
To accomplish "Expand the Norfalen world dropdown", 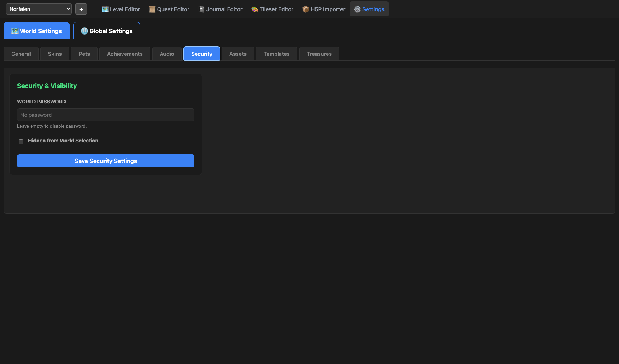I will (39, 9).
